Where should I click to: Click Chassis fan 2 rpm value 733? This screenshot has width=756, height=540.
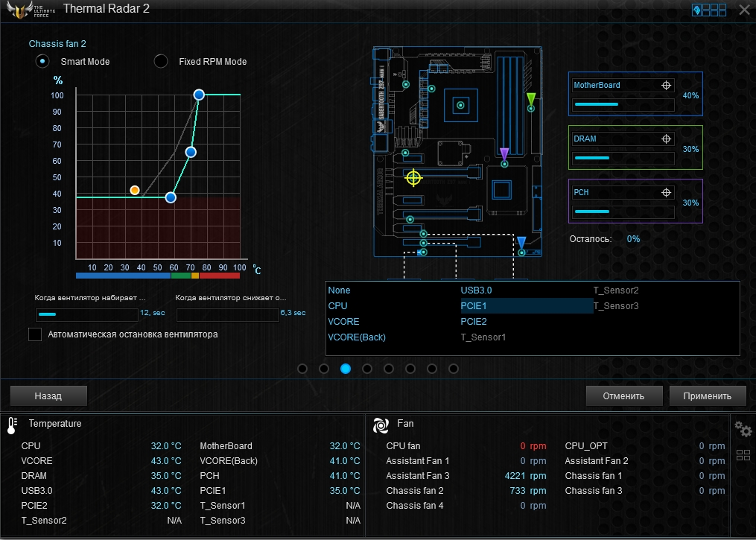coord(518,491)
